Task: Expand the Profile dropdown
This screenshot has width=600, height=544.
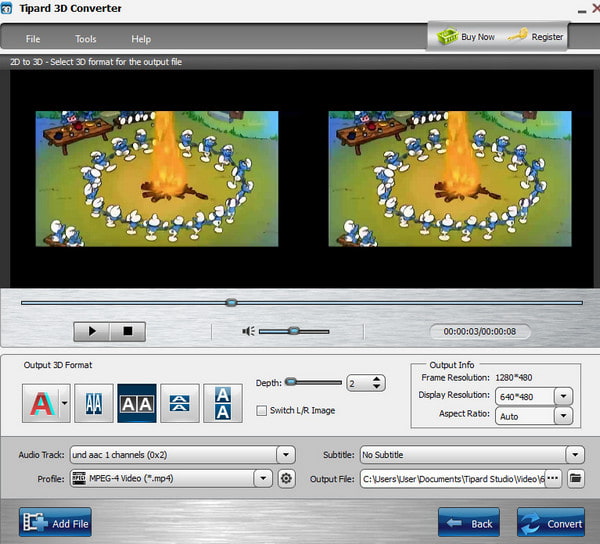Action: [263, 479]
